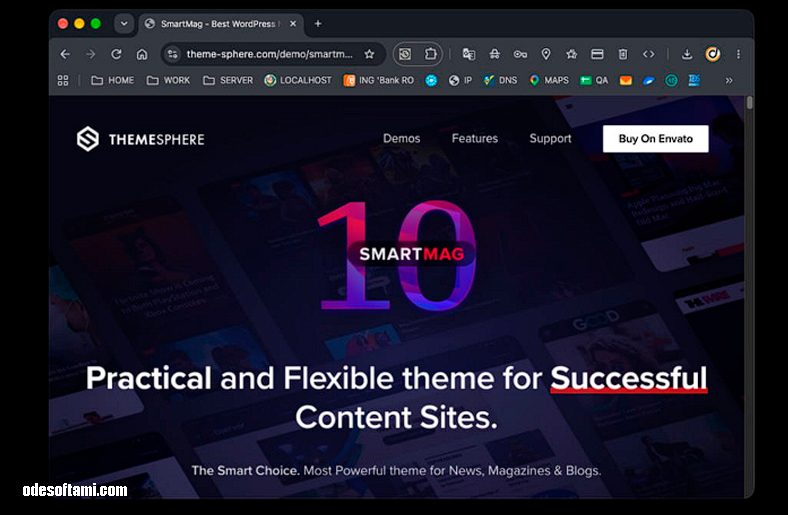Show more bookmarks with double chevron
The height and width of the screenshot is (515, 788).
pyautogui.click(x=729, y=80)
